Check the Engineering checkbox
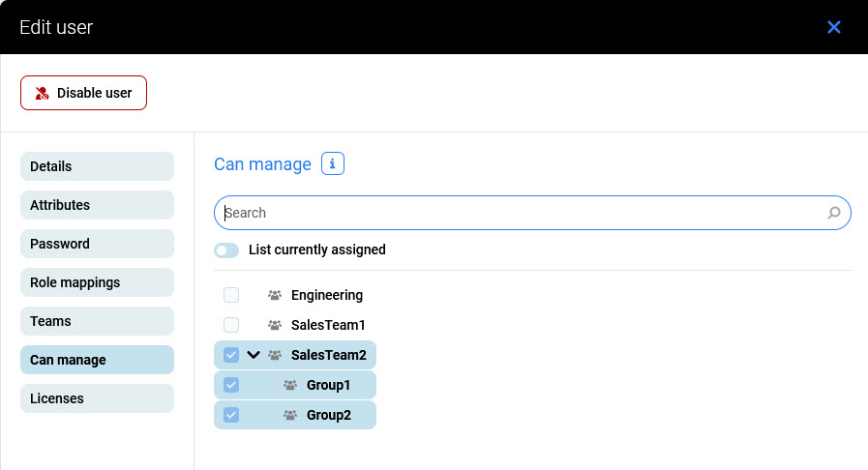Screen dimensions: 868x470 [x=231, y=295]
